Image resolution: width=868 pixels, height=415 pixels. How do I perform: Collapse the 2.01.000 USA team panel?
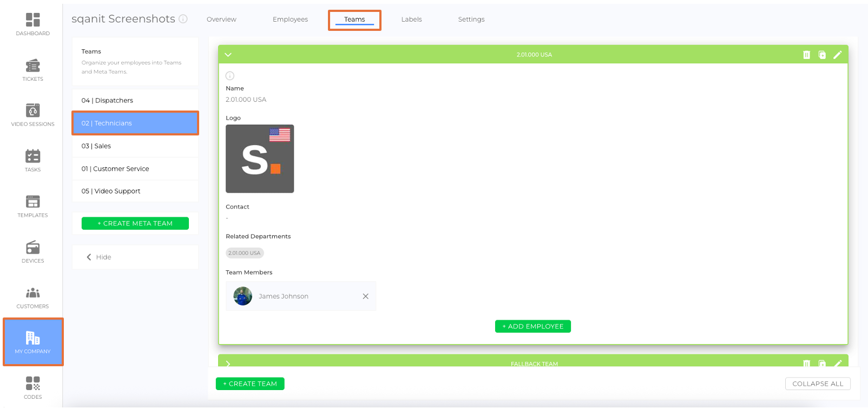coord(228,55)
